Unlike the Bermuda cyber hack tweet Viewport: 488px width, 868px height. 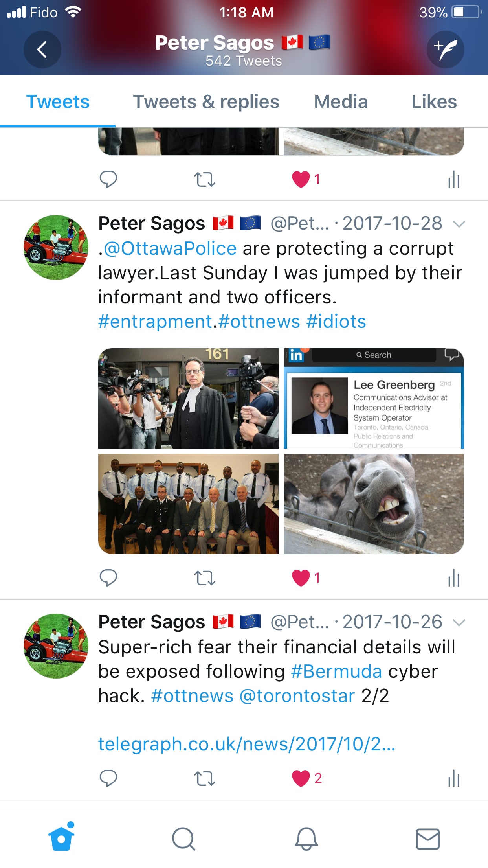tap(301, 778)
